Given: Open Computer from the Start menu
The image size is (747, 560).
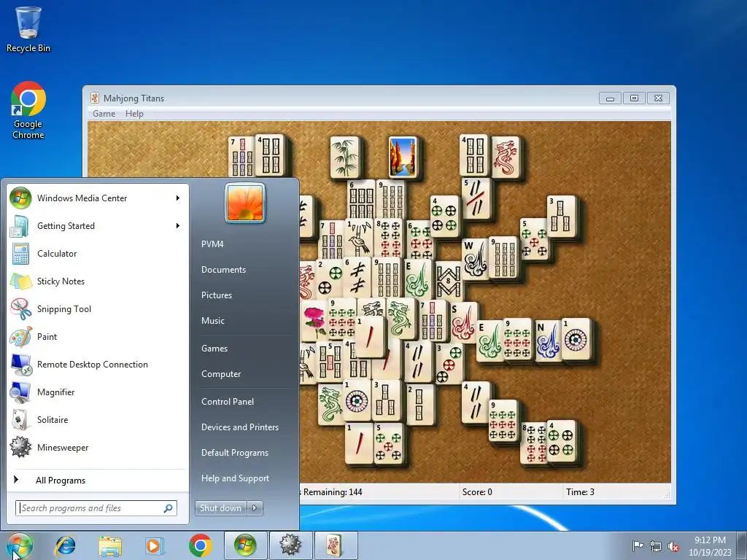Looking at the screenshot, I should [221, 374].
